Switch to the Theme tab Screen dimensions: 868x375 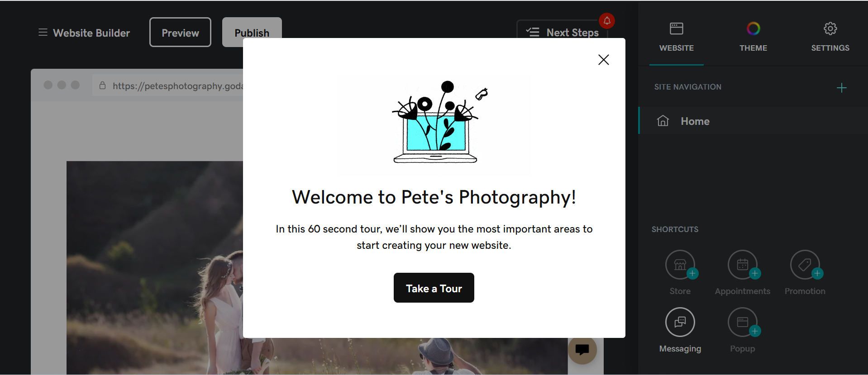[753, 37]
